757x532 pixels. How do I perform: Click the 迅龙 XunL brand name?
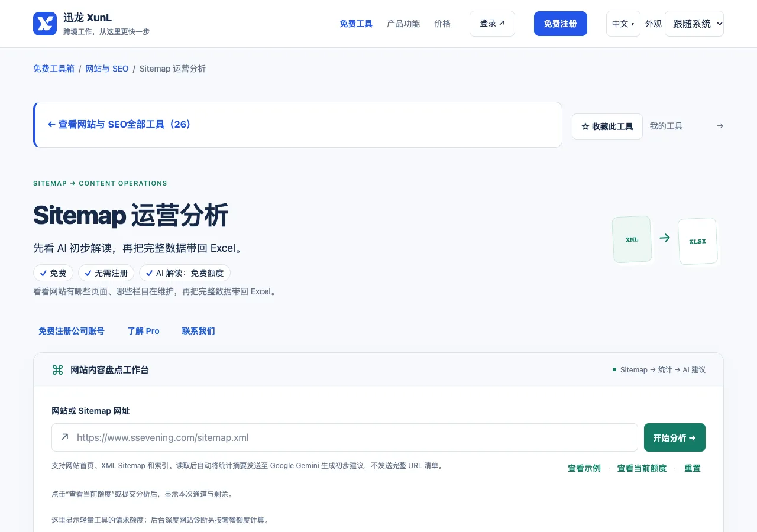click(88, 18)
